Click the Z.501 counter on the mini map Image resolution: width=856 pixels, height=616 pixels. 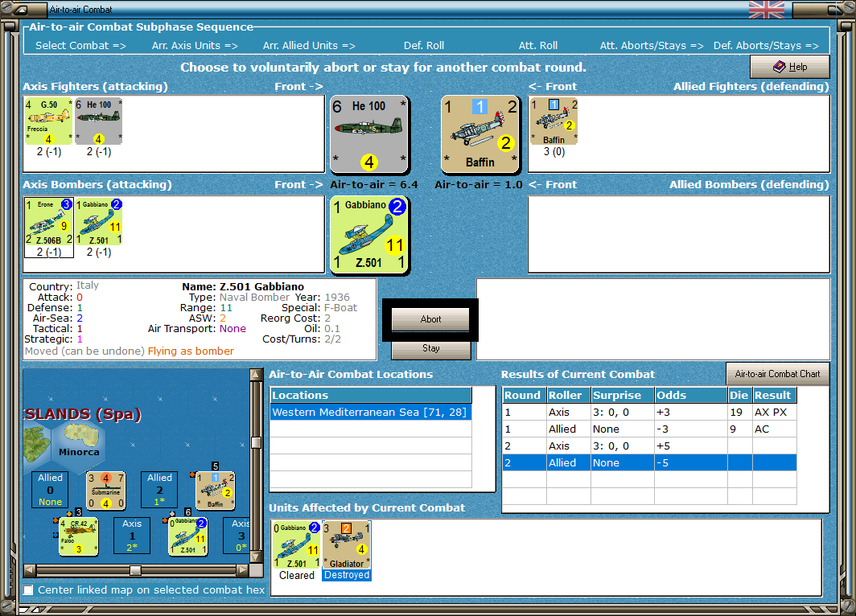point(187,537)
